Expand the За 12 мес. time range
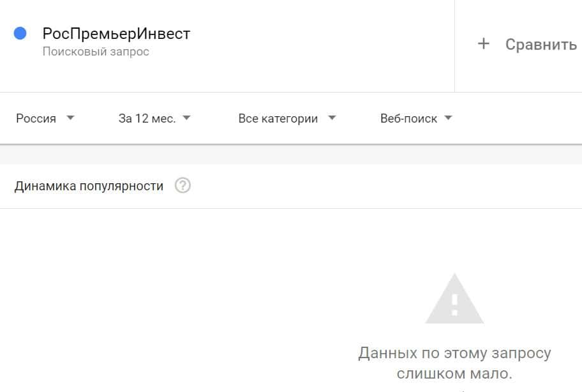Screen dimensions: 582x392 click(147, 119)
